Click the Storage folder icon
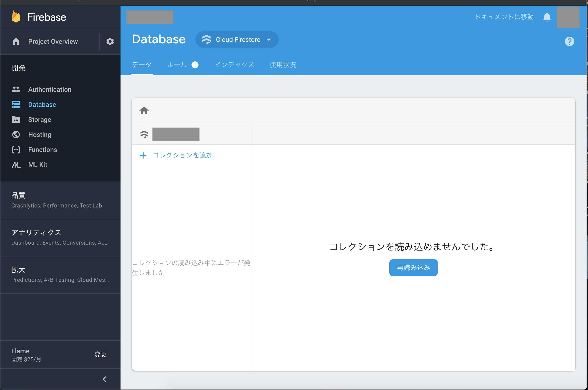Screen dimensions: 588x390 16,120
